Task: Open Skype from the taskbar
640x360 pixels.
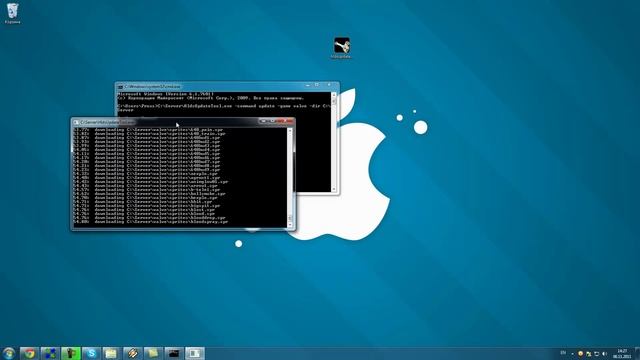Action: [x=91, y=353]
